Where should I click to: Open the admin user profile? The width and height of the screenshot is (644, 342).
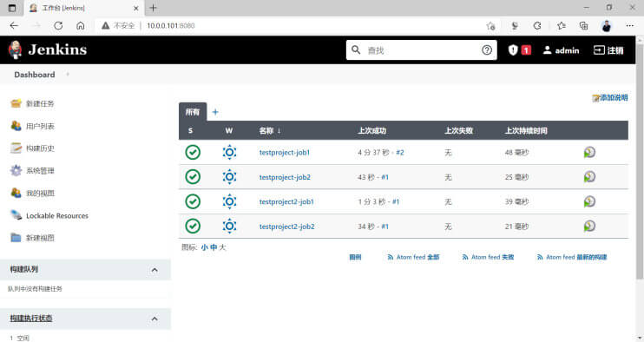[x=561, y=50]
